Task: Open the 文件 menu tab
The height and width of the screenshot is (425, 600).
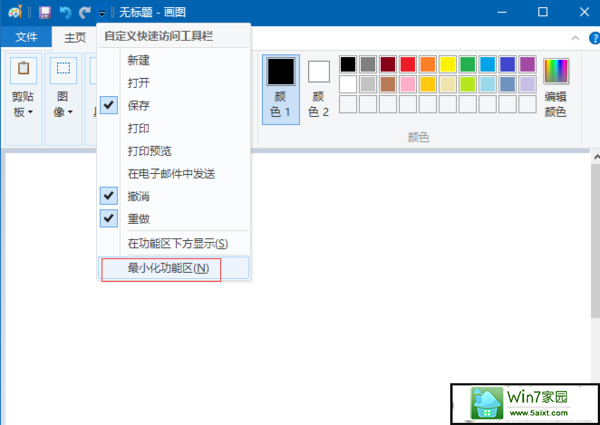Action: click(x=26, y=38)
